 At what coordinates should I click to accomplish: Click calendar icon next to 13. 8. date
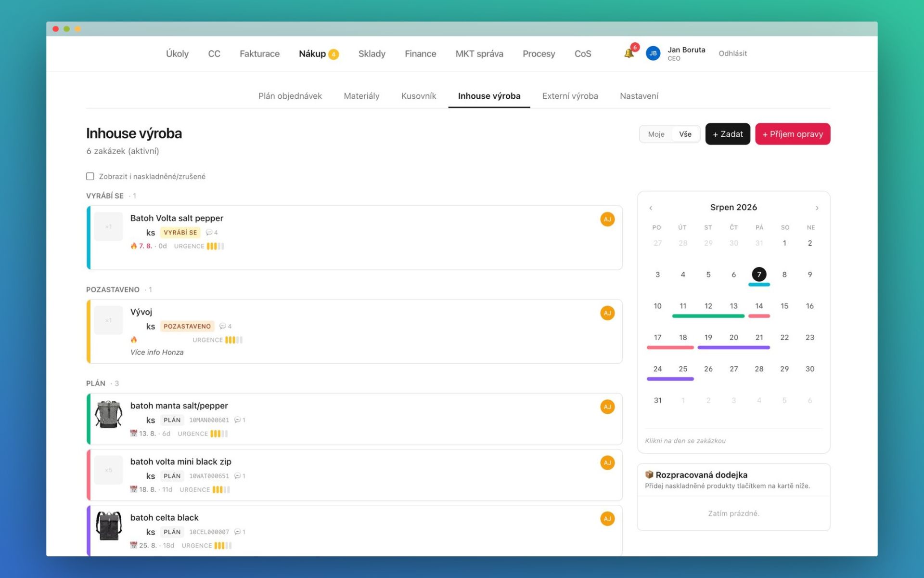pos(134,433)
